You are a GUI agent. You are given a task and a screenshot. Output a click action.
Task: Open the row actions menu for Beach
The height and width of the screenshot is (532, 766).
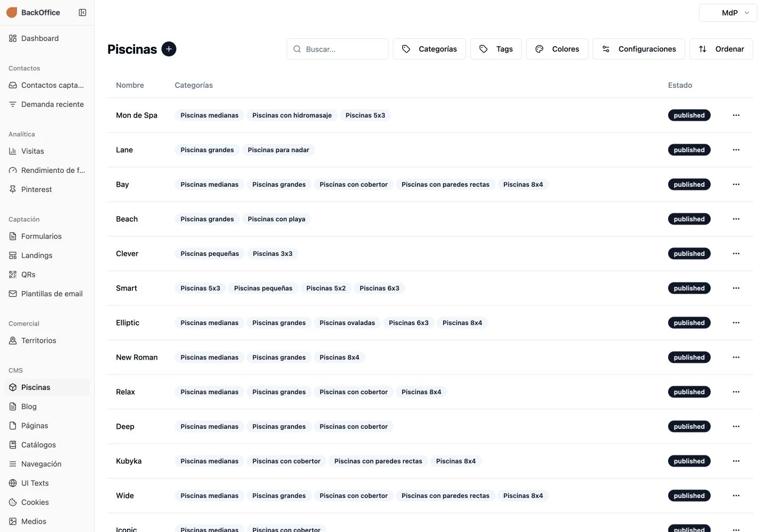click(x=736, y=219)
